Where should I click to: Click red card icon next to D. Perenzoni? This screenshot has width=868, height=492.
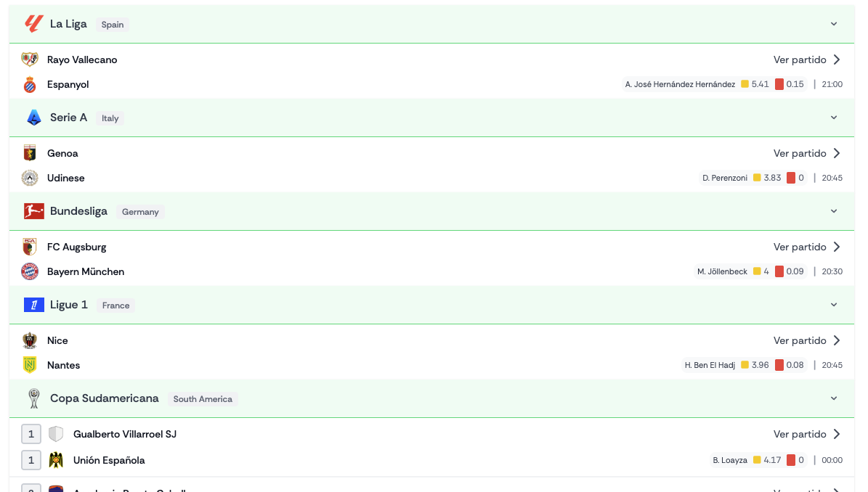coord(791,178)
